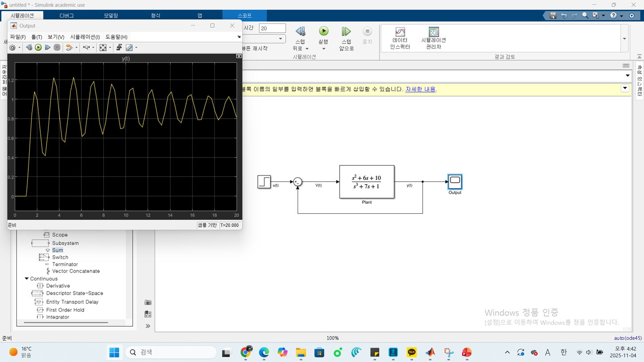Click undo icon in quick access toolbar
The width and height of the screenshot is (644, 362).
click(563, 15)
